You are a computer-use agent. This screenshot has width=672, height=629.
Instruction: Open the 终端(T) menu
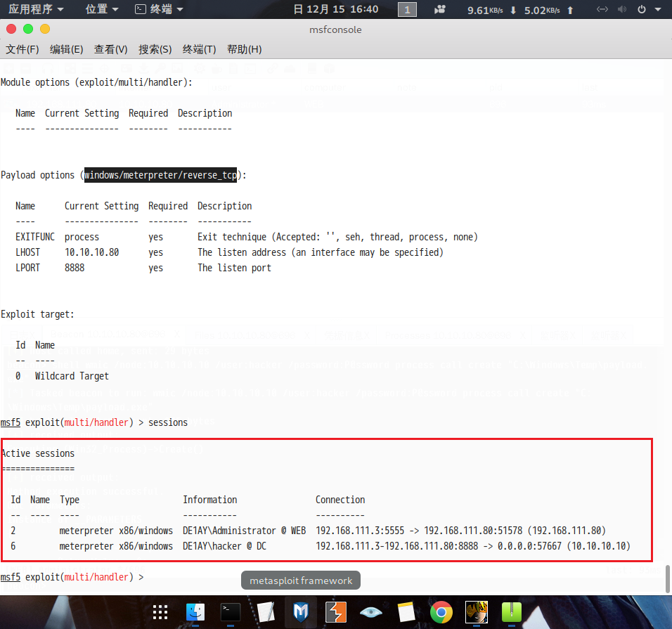[200, 49]
